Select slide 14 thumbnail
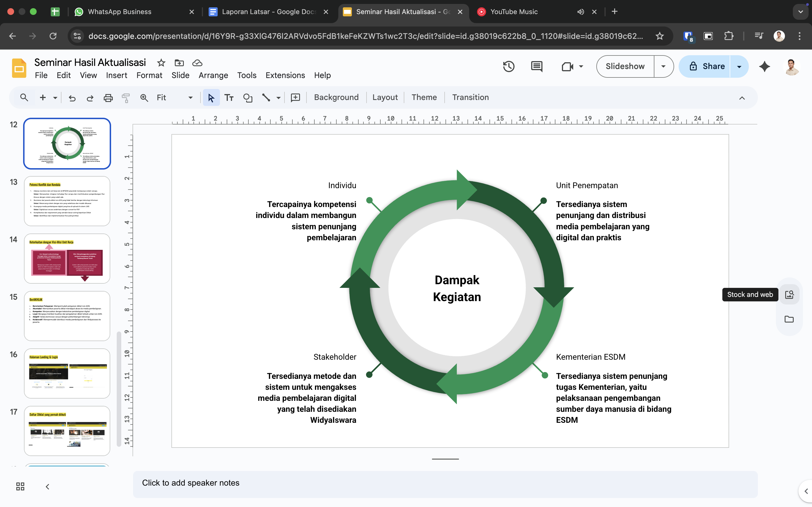 [x=67, y=258]
